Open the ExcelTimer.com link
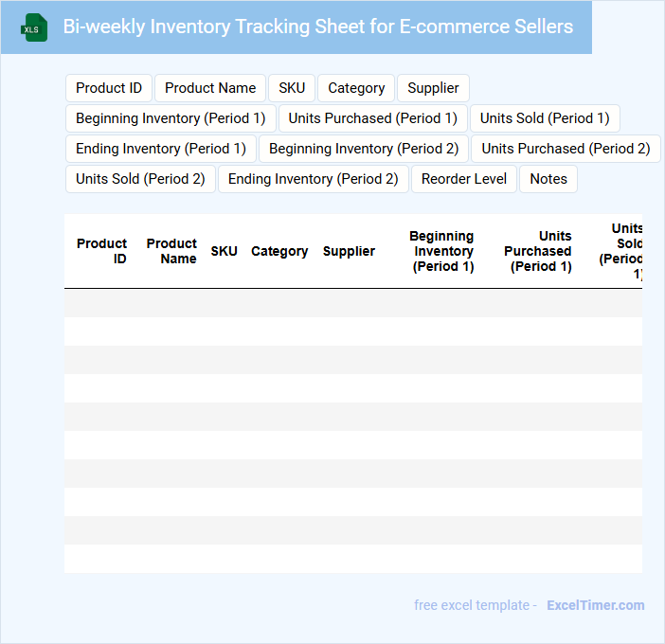The height and width of the screenshot is (644, 665). point(595,605)
